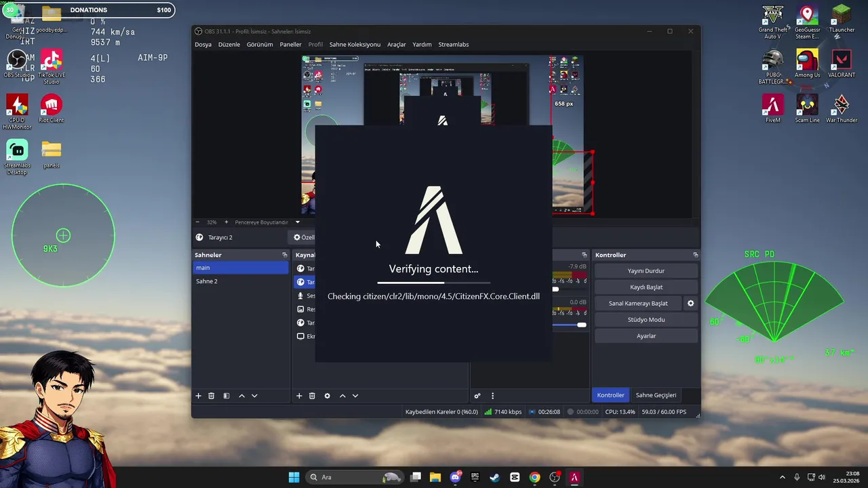Enable Stüdyo Modu

(646, 320)
